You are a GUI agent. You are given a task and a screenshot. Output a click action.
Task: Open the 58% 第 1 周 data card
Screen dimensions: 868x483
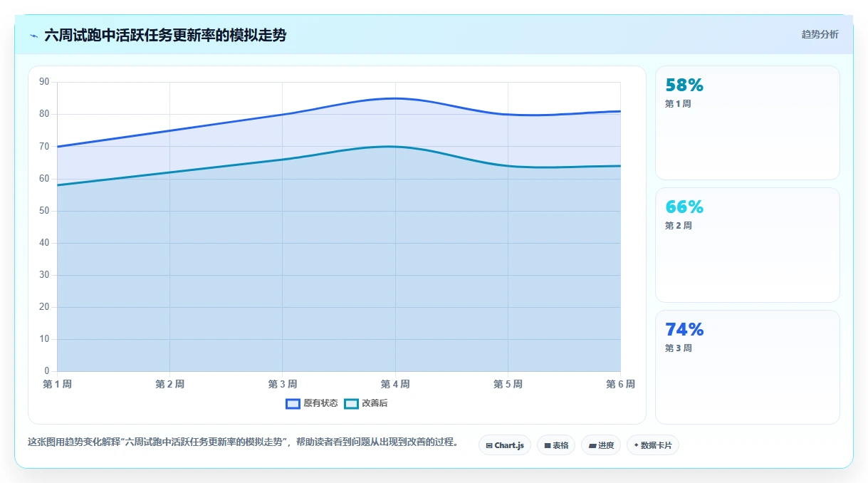tap(748, 123)
